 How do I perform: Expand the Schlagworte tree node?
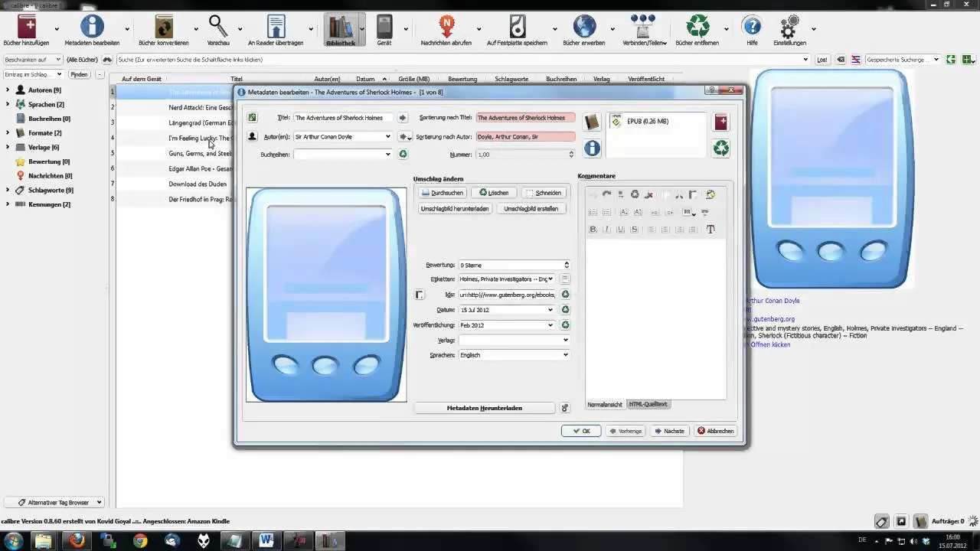(x=8, y=190)
